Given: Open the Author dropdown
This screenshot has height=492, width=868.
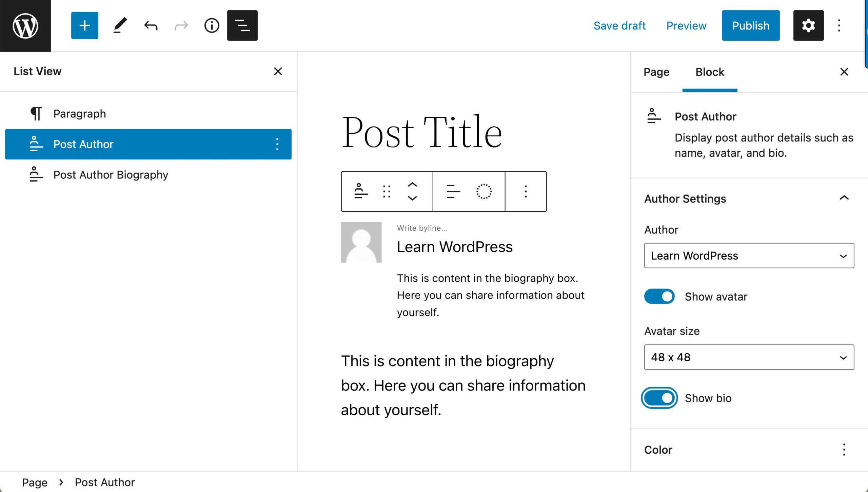Looking at the screenshot, I should [749, 256].
